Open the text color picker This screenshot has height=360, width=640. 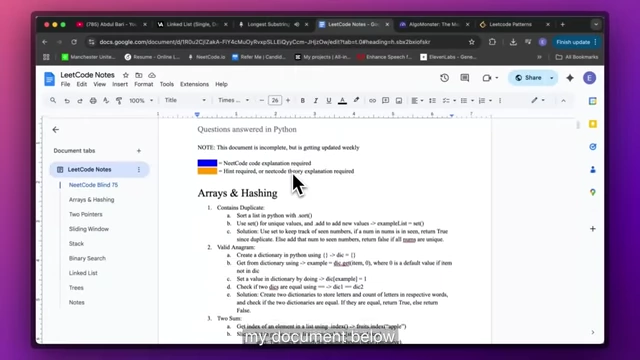coord(342,100)
